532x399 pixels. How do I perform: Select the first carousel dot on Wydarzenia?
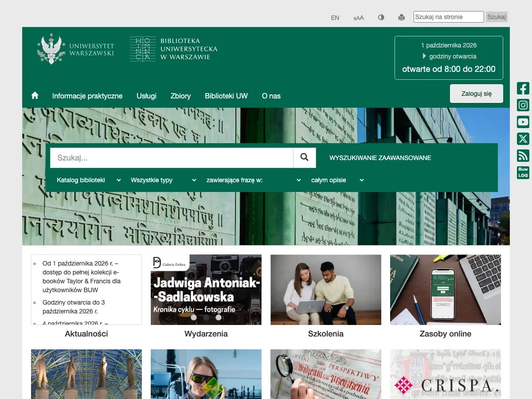194,317
